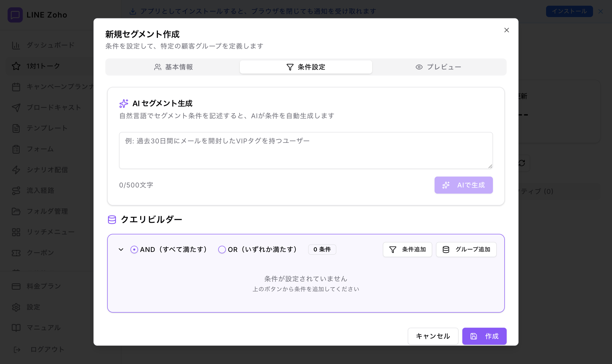Open the 流入経路 panel
Viewport: 612px width, 364px height.
click(16, 191)
